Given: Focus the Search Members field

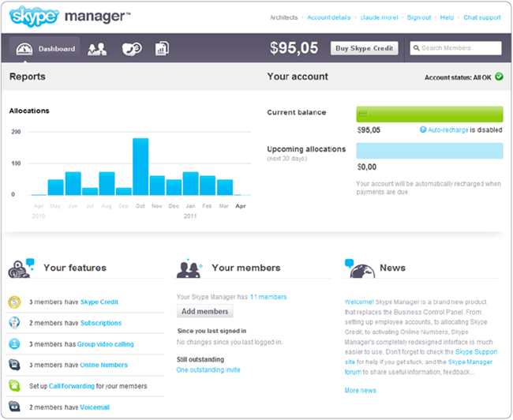Looking at the screenshot, I should (455, 48).
